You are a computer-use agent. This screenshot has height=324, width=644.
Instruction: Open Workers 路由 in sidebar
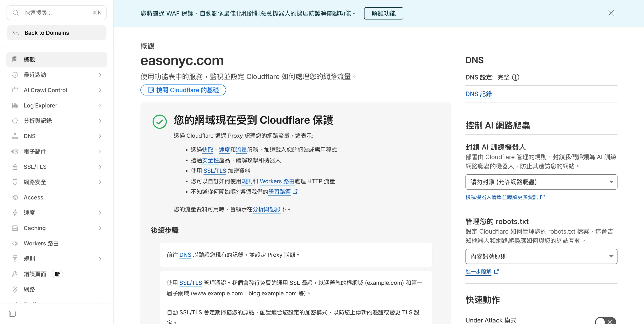(41, 243)
